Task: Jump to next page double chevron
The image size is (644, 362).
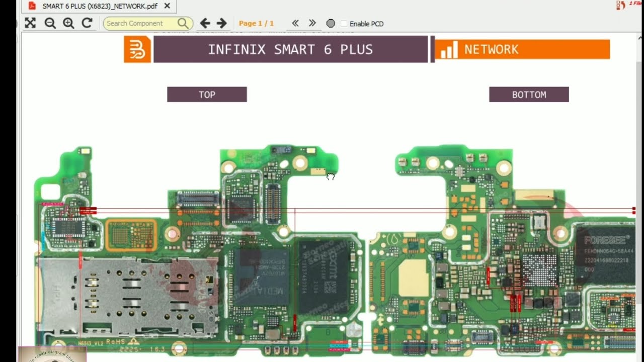Action: [x=312, y=23]
